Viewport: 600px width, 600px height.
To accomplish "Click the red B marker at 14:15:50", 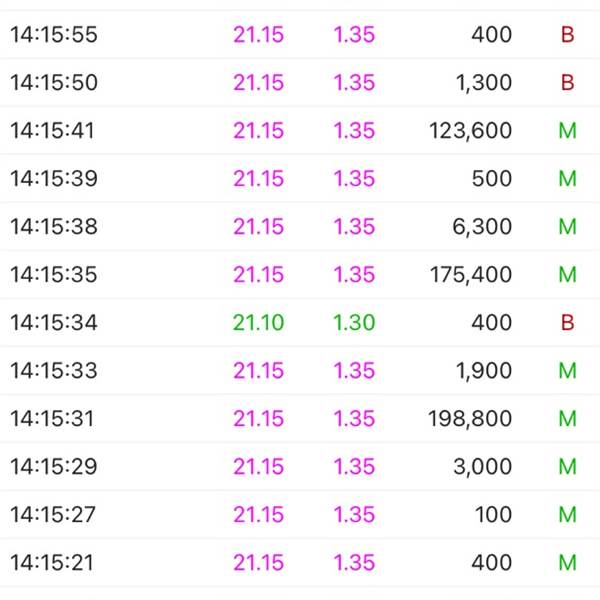I will tap(567, 82).
